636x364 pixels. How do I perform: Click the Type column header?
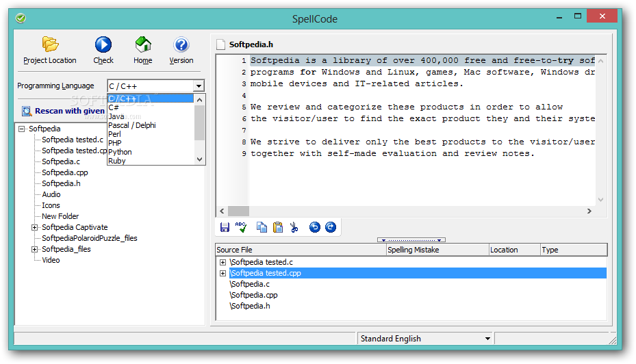coord(574,250)
